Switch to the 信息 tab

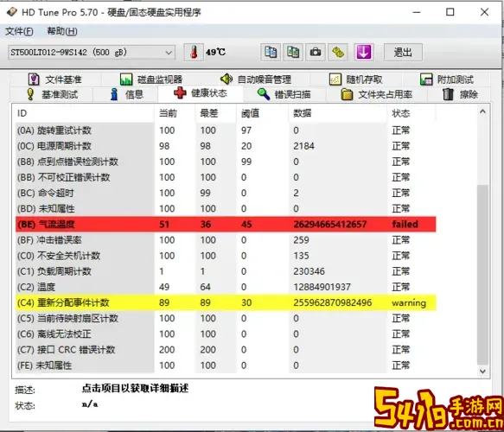[x=126, y=94]
